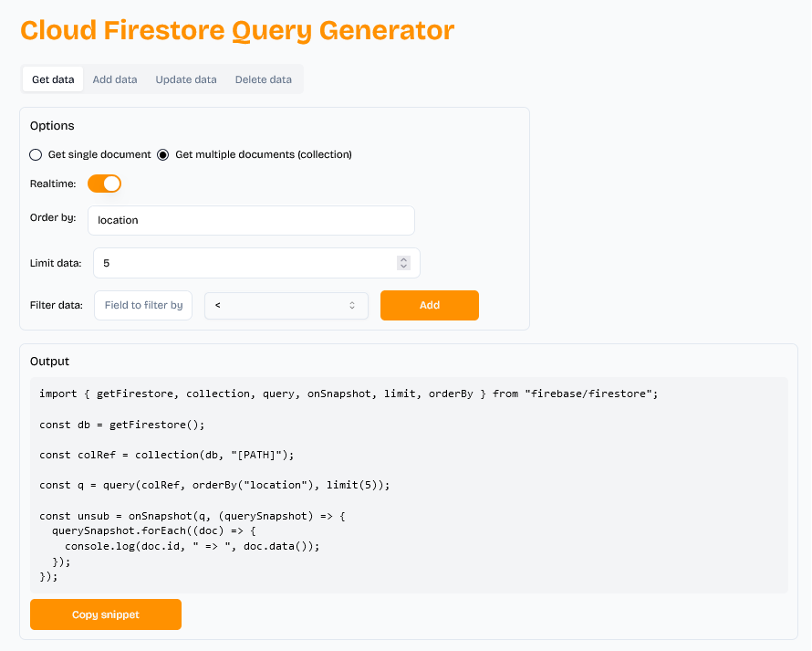Click the 'Realtime:' label
Screen dimensions: 812x651
pyautogui.click(x=53, y=184)
